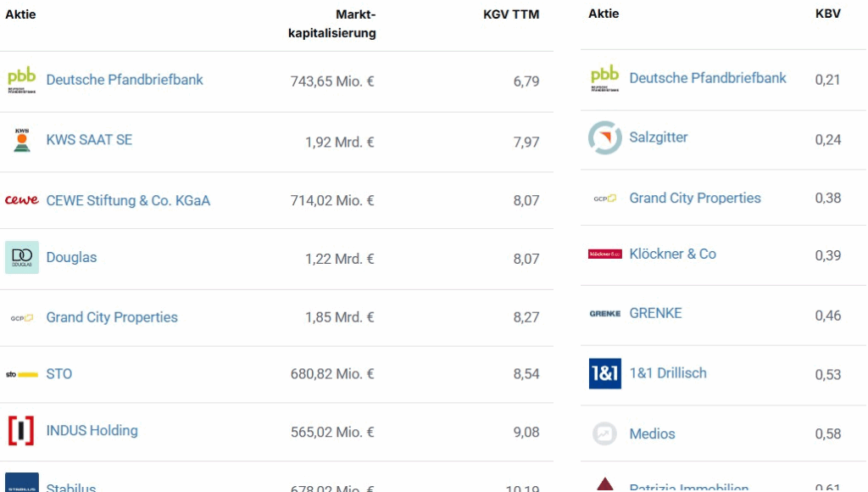Click the KGV value 7,97
The width and height of the screenshot is (868, 492).
[x=526, y=143]
